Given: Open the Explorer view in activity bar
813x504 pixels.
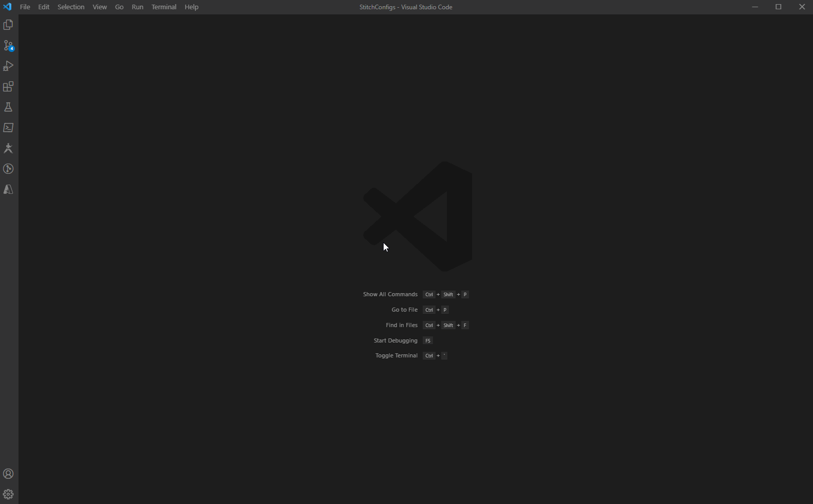Looking at the screenshot, I should [8, 25].
